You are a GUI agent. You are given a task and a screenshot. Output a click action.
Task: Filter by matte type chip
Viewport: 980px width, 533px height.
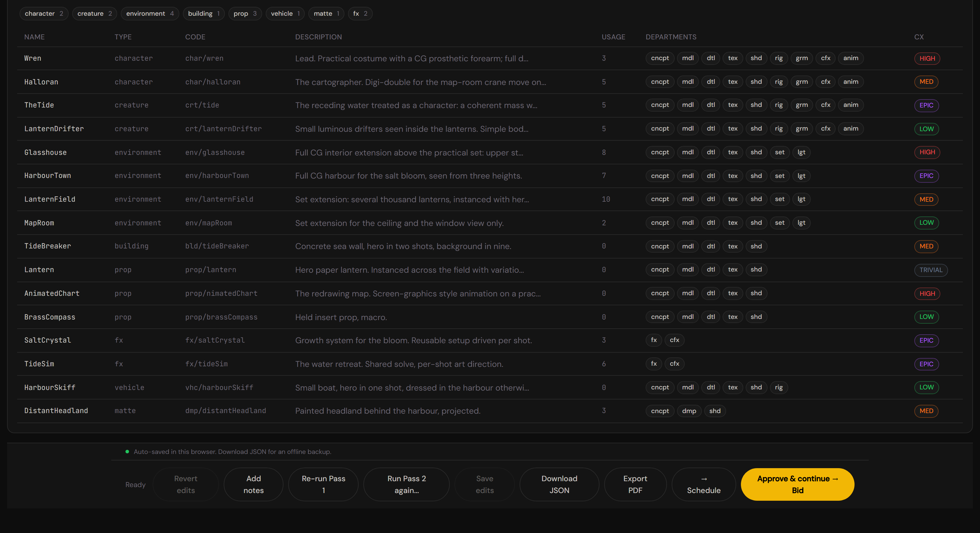click(326, 14)
